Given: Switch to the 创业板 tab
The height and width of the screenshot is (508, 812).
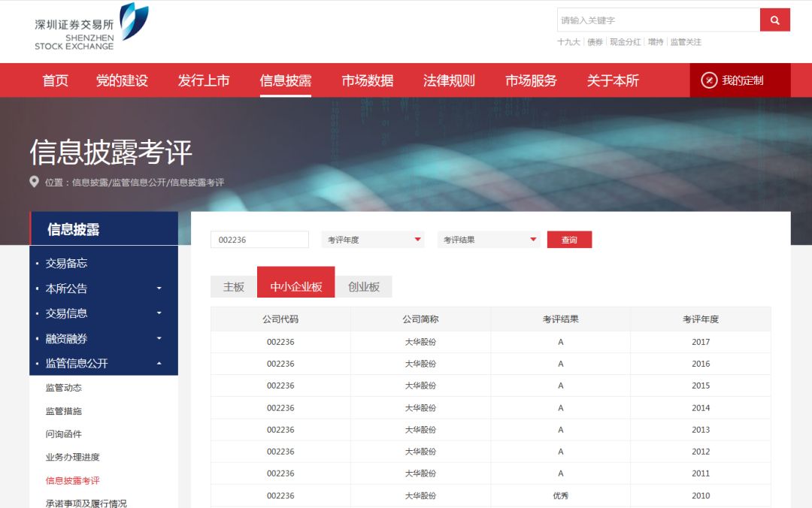Looking at the screenshot, I should click(364, 287).
